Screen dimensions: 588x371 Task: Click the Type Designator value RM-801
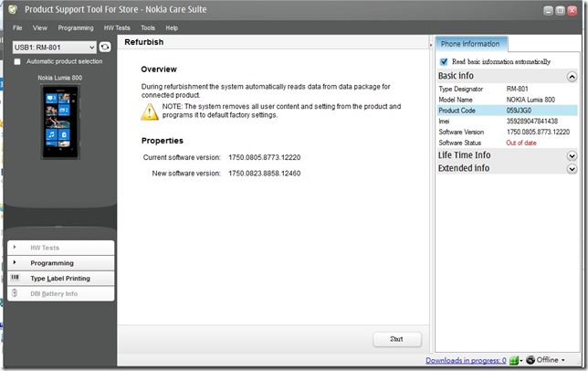[x=517, y=89]
